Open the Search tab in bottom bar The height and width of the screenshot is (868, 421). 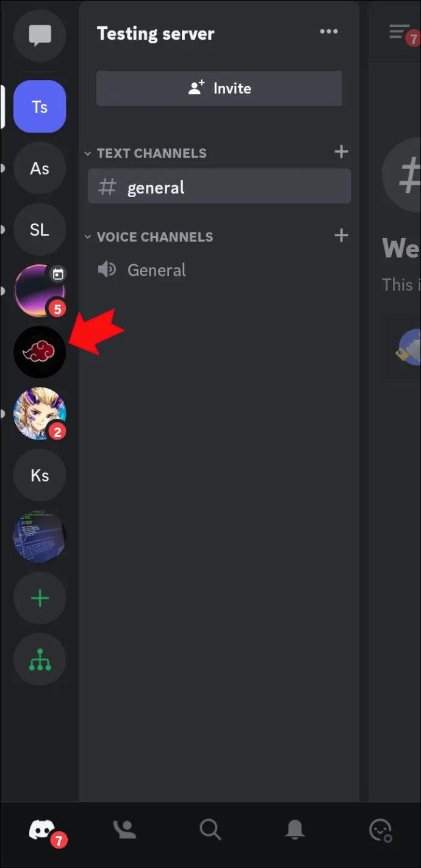tap(210, 830)
